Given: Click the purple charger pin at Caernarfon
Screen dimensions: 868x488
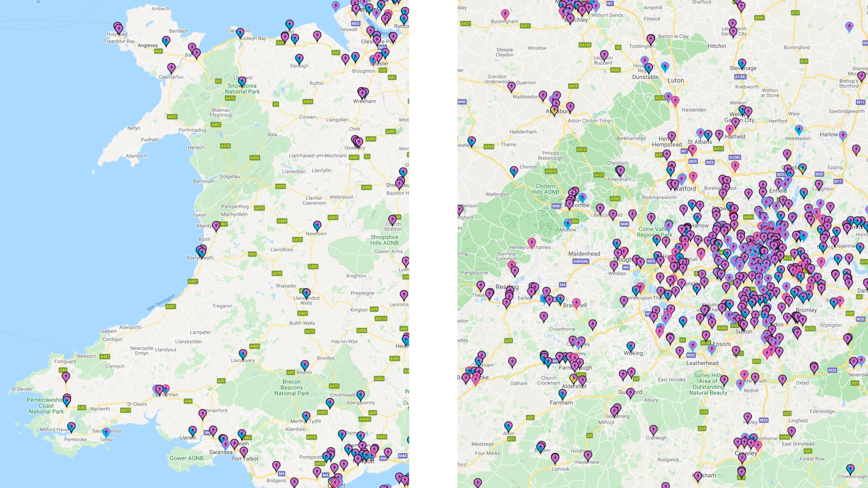Looking at the screenshot, I should (171, 68).
